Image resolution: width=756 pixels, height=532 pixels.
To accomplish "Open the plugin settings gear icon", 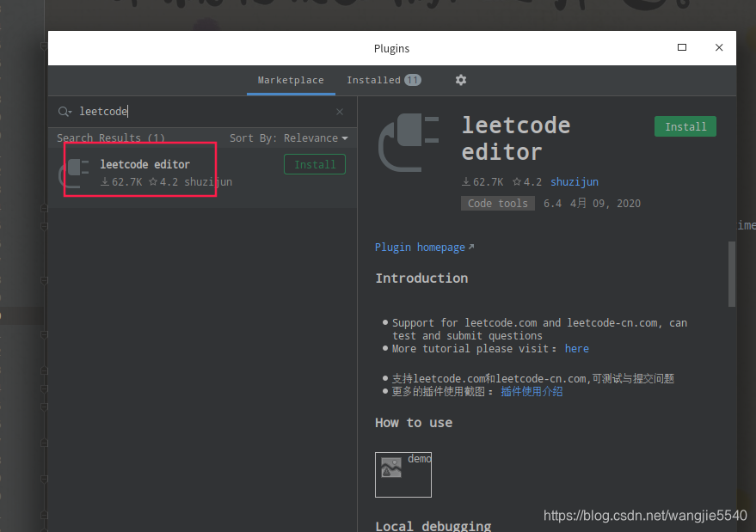I will [460, 80].
